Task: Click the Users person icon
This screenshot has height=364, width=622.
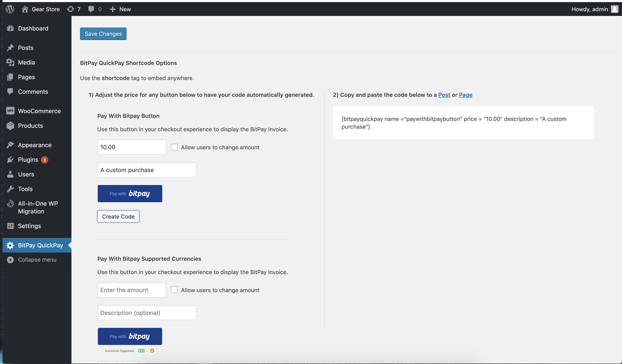Action: 10,174
